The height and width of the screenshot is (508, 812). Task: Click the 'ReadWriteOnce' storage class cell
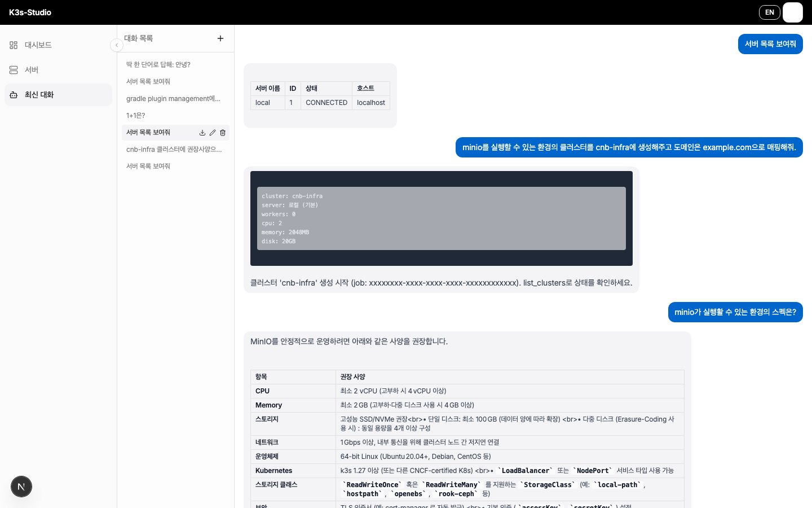pyautogui.click(x=510, y=489)
